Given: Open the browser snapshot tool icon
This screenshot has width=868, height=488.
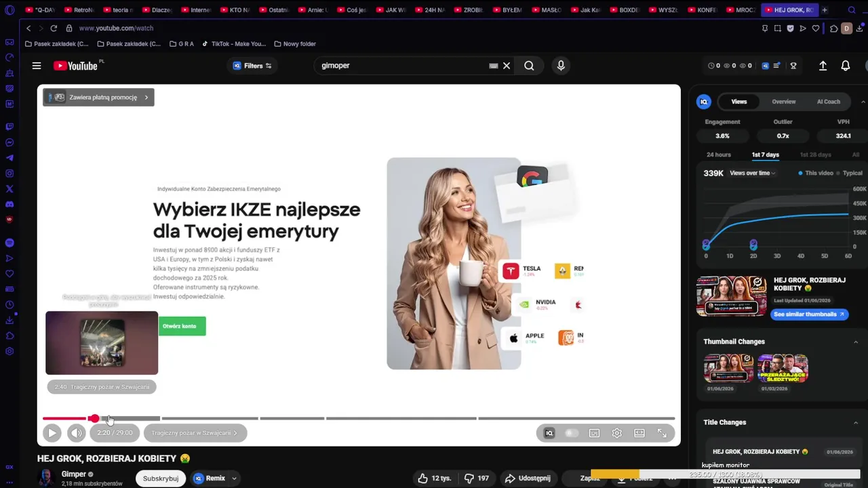Looking at the screenshot, I should point(778,28).
